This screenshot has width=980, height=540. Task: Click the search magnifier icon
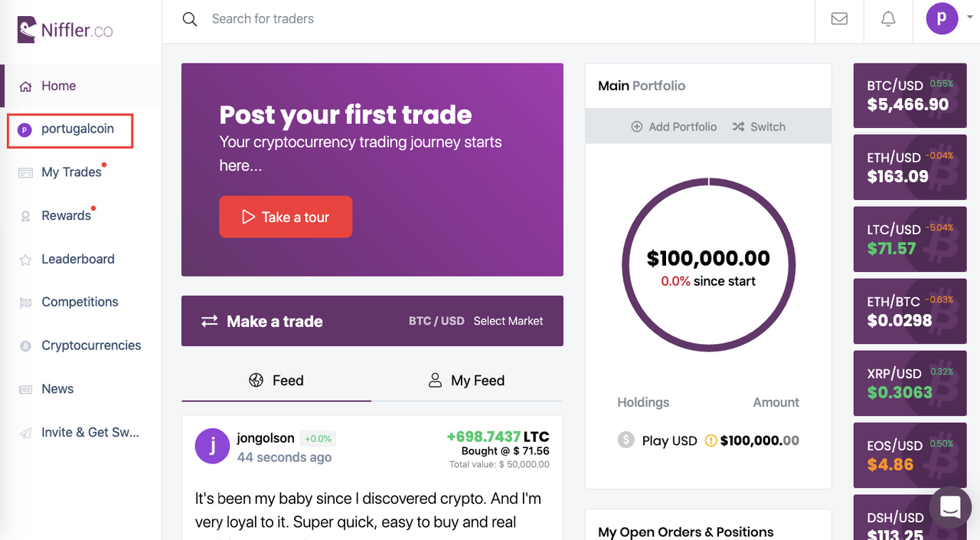(x=190, y=19)
